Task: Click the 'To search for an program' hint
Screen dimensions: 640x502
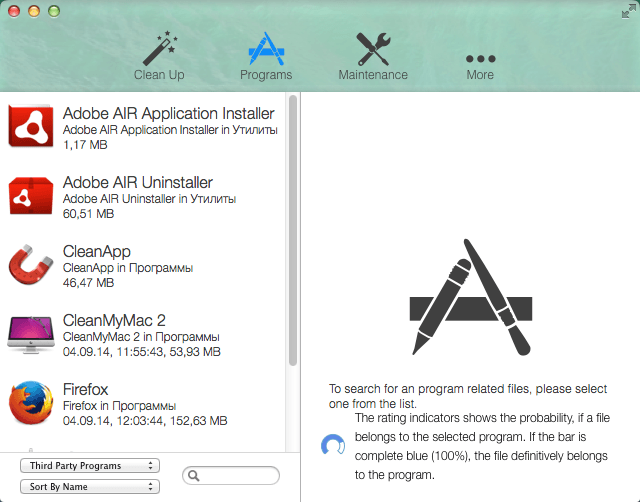Action: [468, 396]
